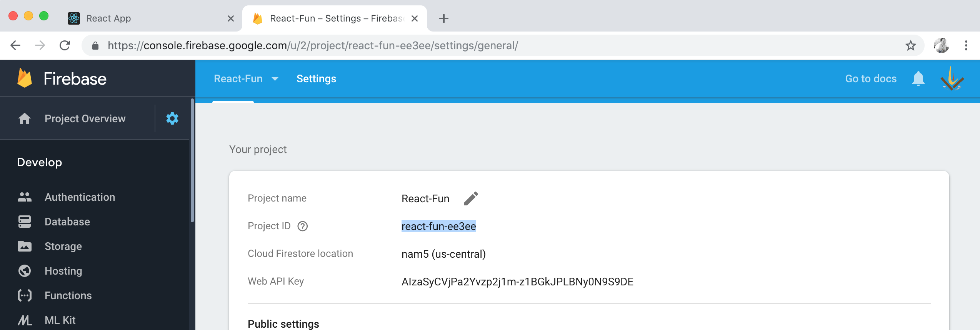Switch to the React App tab
This screenshot has width=980, height=330.
pos(151,18)
